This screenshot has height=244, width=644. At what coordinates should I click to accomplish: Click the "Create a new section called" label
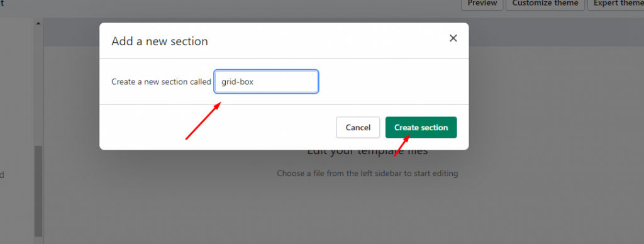(x=162, y=82)
